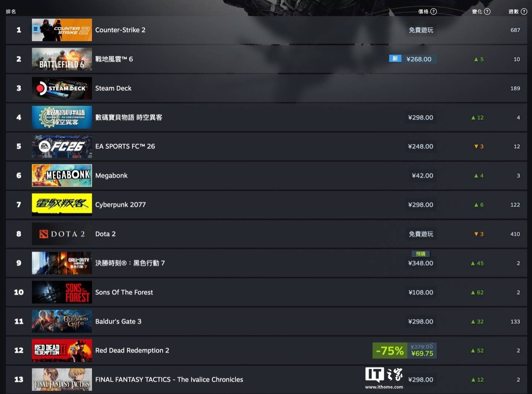Open the Battlefield 6 game thumbnail
The width and height of the screenshot is (532, 394).
click(x=62, y=59)
